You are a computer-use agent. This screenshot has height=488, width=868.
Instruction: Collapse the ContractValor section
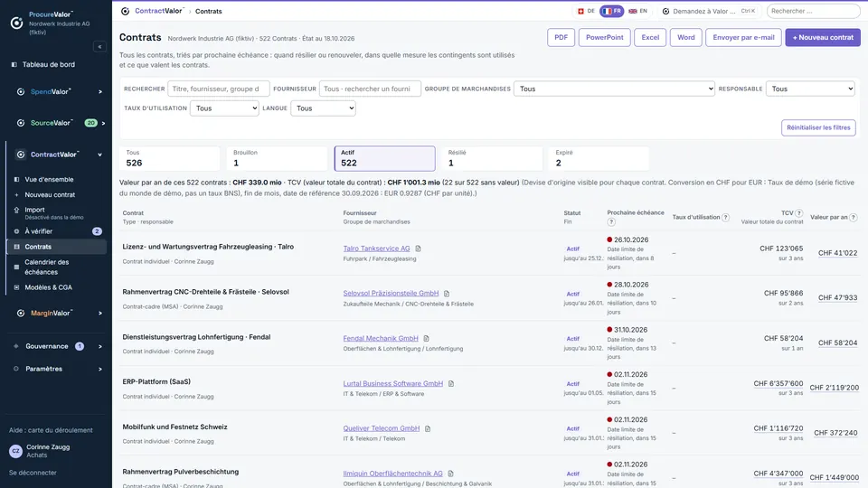pos(100,155)
